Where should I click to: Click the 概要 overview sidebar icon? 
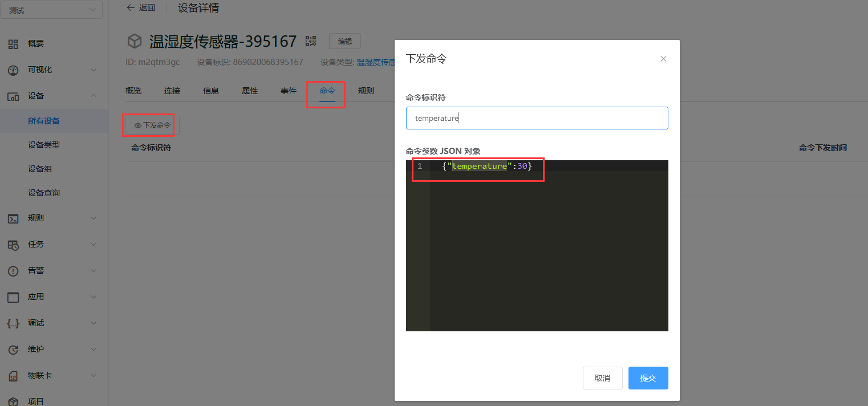pos(13,44)
